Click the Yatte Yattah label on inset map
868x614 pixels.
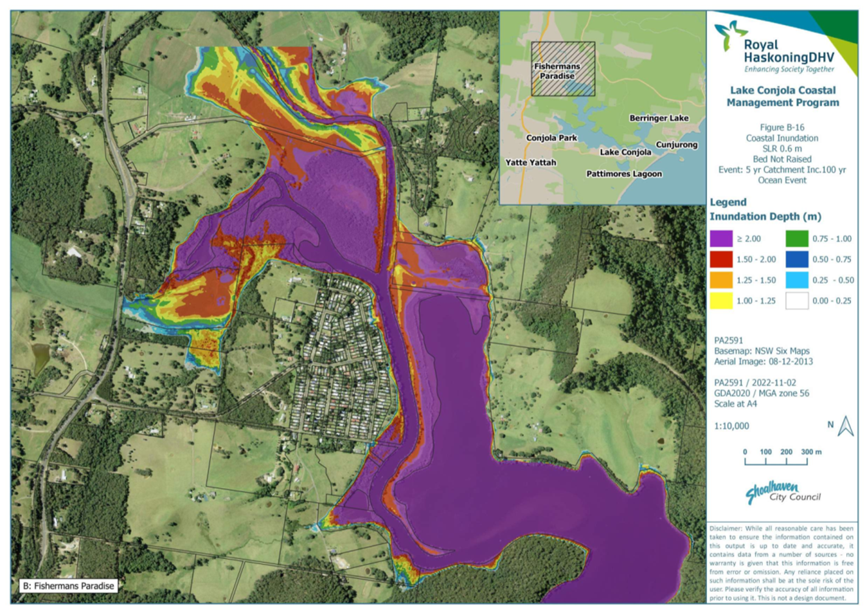coord(530,162)
